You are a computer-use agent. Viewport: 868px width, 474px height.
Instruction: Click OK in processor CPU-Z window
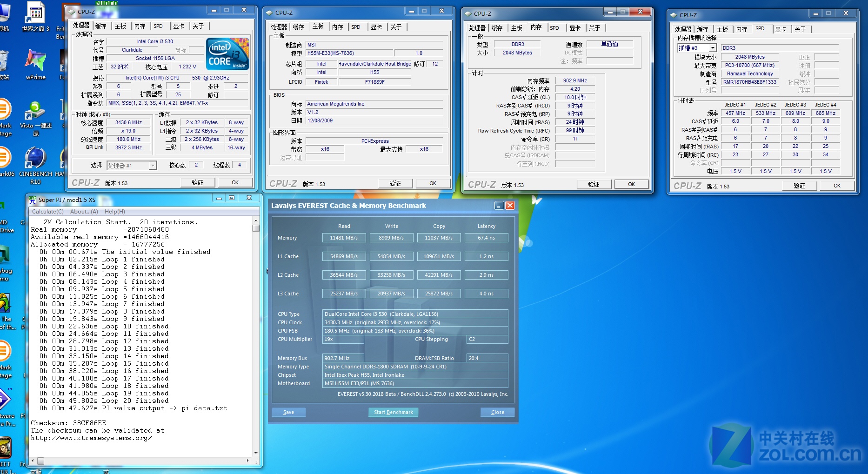pos(235,182)
